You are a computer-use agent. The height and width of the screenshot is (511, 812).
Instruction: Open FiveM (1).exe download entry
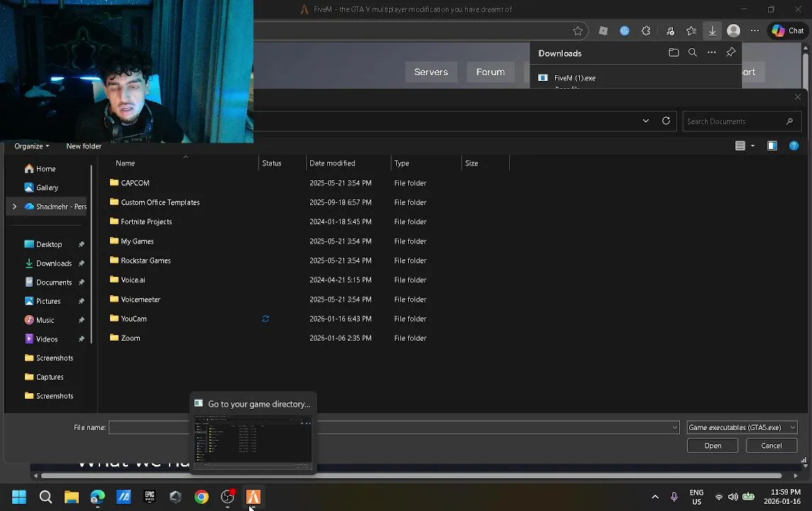click(x=574, y=78)
